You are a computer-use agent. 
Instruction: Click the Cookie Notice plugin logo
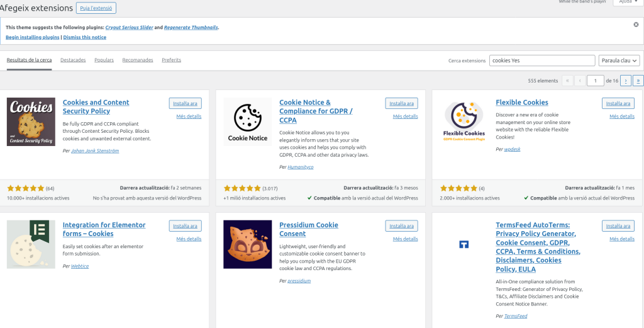(247, 122)
